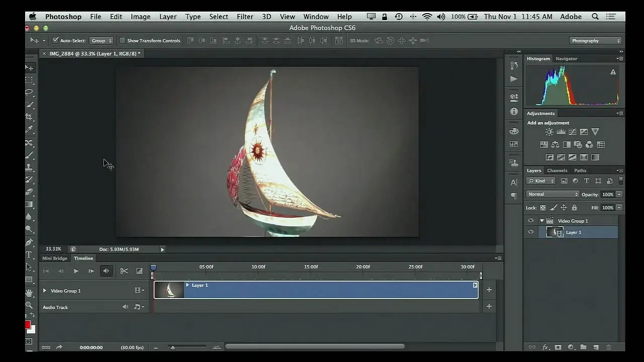
Task: Mute the Audio Track
Action: point(125,307)
